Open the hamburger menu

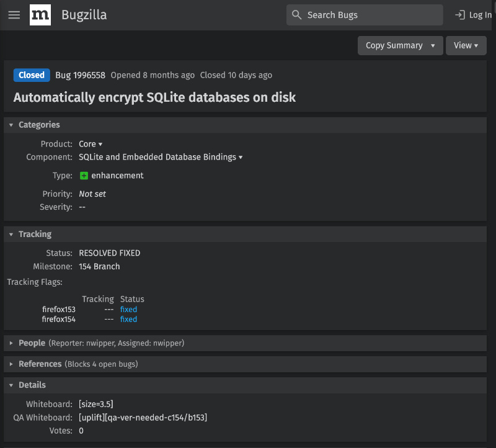(x=14, y=15)
